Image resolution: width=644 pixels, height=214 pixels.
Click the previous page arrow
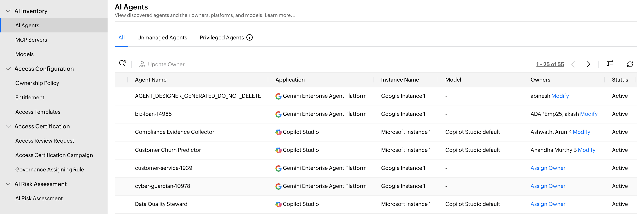[573, 64]
